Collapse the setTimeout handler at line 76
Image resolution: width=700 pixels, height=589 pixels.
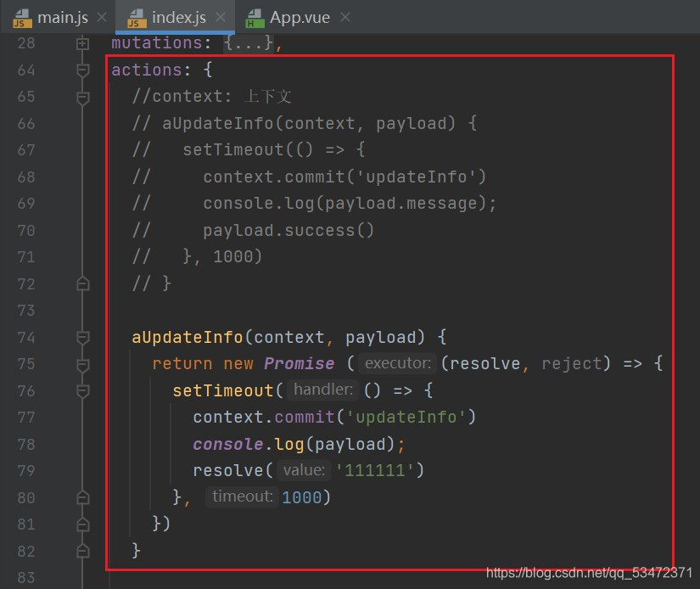coord(82,390)
